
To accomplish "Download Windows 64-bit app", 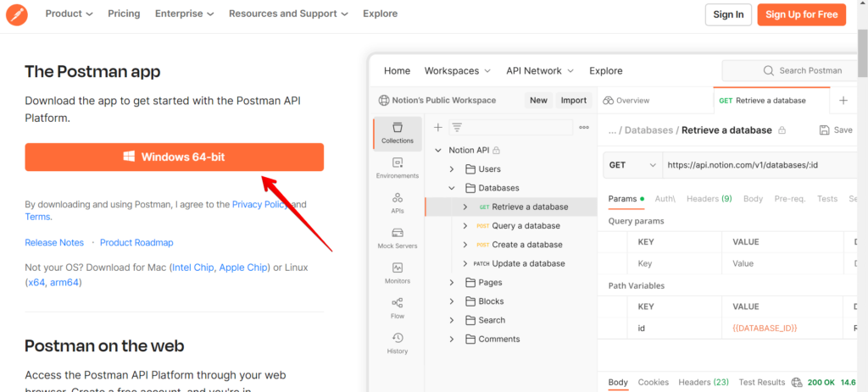I will pyautogui.click(x=175, y=157).
